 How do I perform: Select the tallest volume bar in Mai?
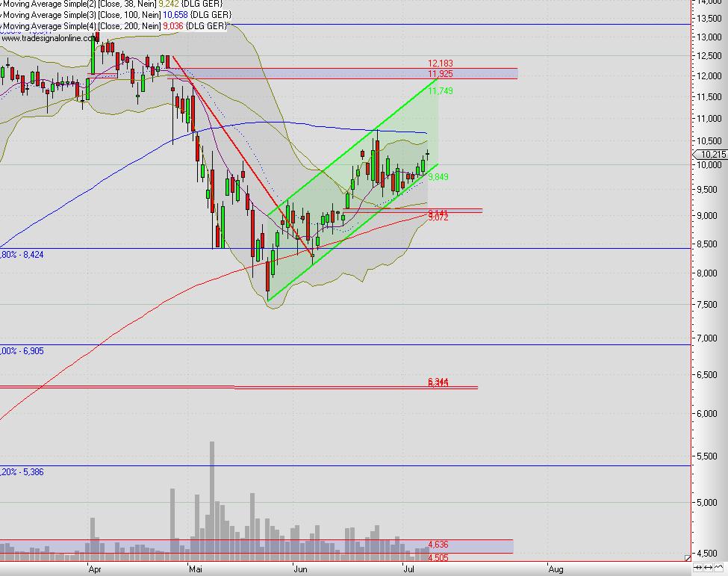[212, 501]
